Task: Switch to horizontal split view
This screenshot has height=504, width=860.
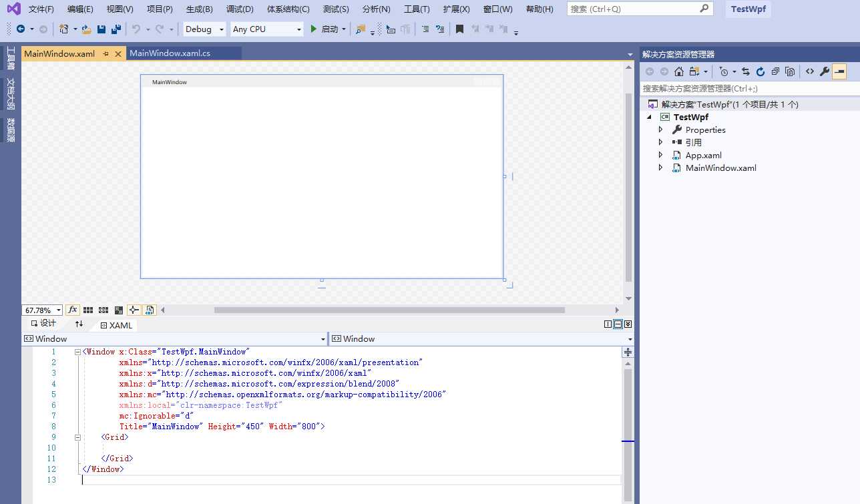Action: click(x=618, y=324)
